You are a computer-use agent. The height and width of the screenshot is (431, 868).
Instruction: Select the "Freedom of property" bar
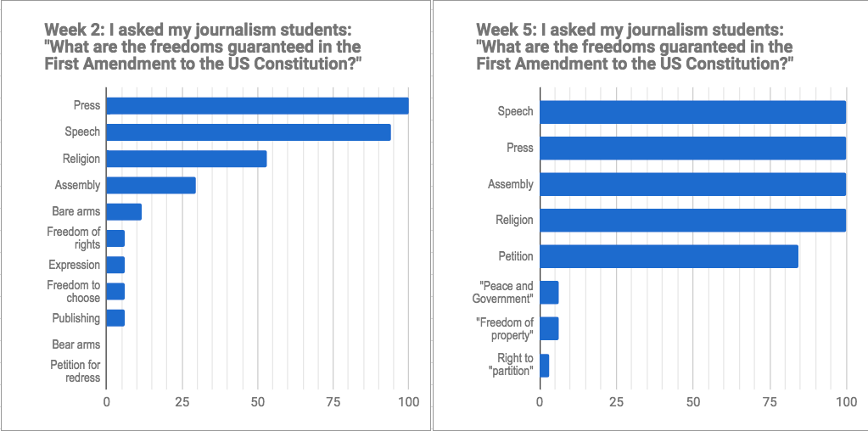[549, 328]
